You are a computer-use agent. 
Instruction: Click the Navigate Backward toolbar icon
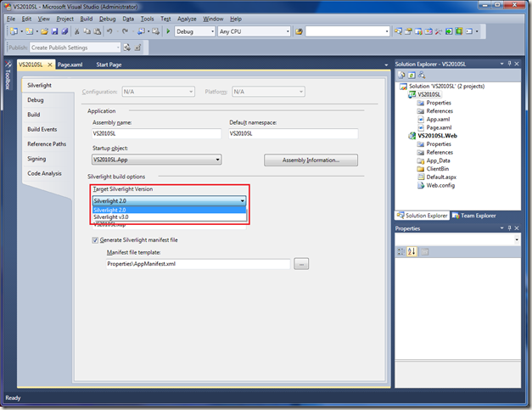point(141,31)
